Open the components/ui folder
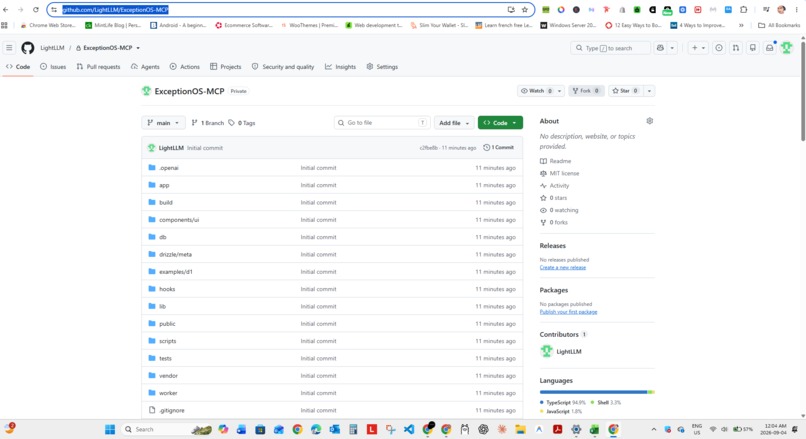Viewport: 806px width, 439px height. coord(179,220)
